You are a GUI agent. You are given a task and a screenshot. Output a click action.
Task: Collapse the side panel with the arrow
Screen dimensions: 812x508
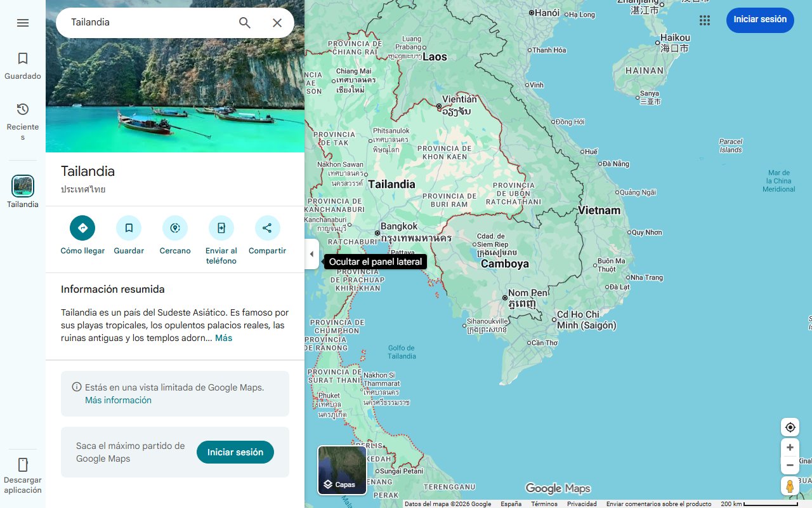point(311,253)
